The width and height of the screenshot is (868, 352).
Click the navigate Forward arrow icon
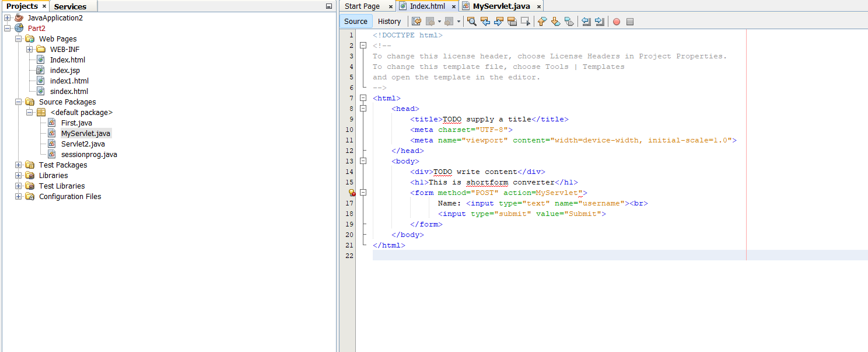pos(449,22)
